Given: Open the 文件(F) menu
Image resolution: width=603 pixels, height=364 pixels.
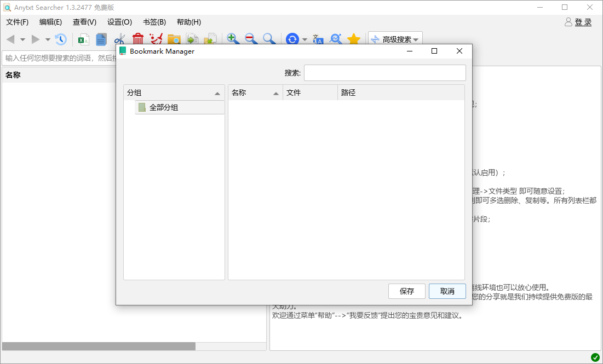Looking at the screenshot, I should click(x=17, y=22).
